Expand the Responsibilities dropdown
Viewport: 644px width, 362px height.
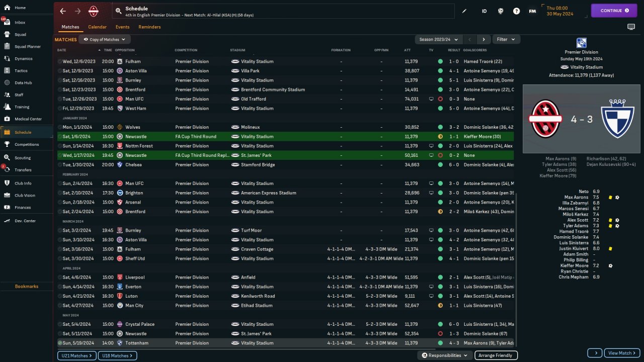[444, 355]
